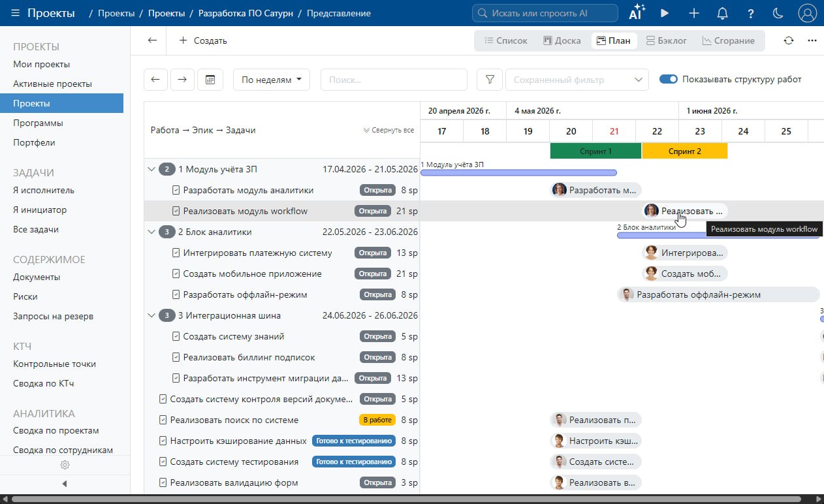The height and width of the screenshot is (504, 824).
Task: Click Свернуть все to collapse all
Action: click(388, 130)
